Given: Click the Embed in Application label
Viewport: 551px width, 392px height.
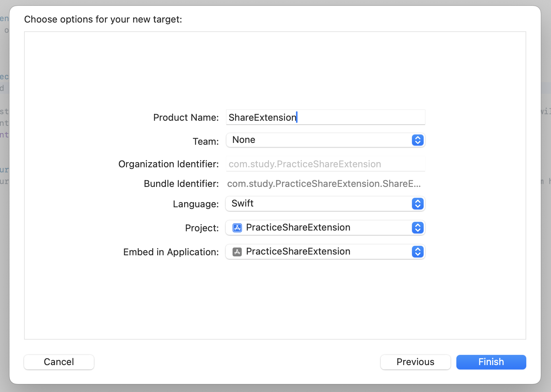Looking at the screenshot, I should (x=171, y=252).
